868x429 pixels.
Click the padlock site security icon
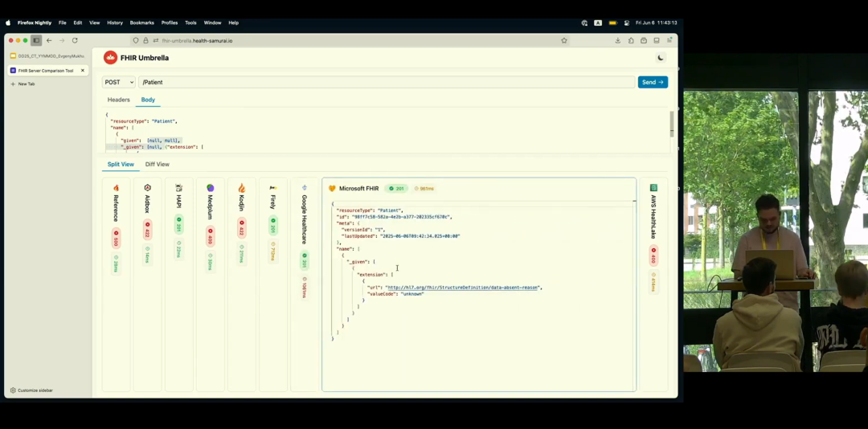pos(145,40)
